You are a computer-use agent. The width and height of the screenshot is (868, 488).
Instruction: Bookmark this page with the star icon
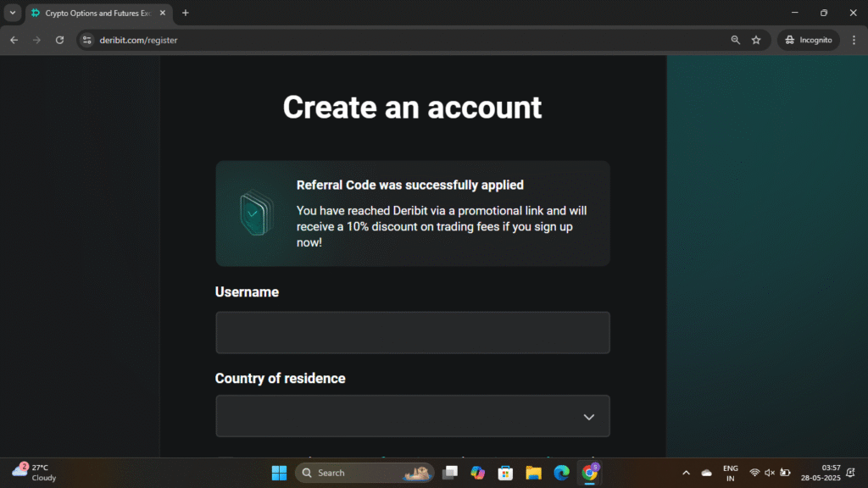[x=756, y=40]
